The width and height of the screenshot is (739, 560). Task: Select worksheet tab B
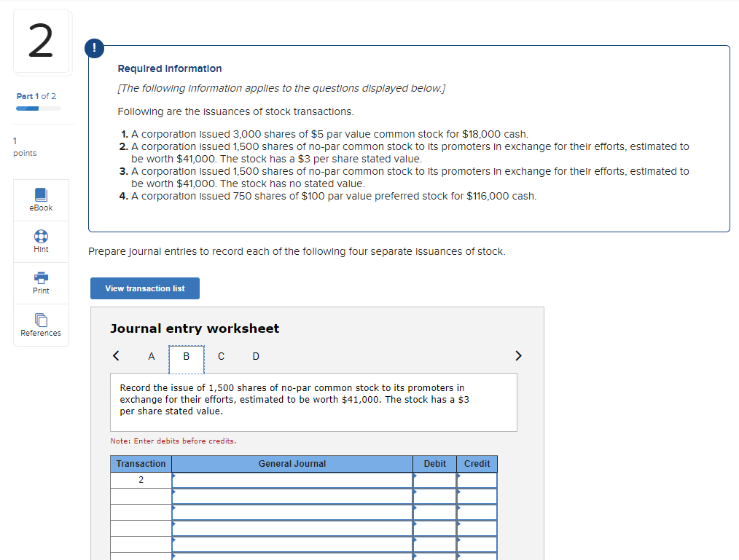point(186,356)
